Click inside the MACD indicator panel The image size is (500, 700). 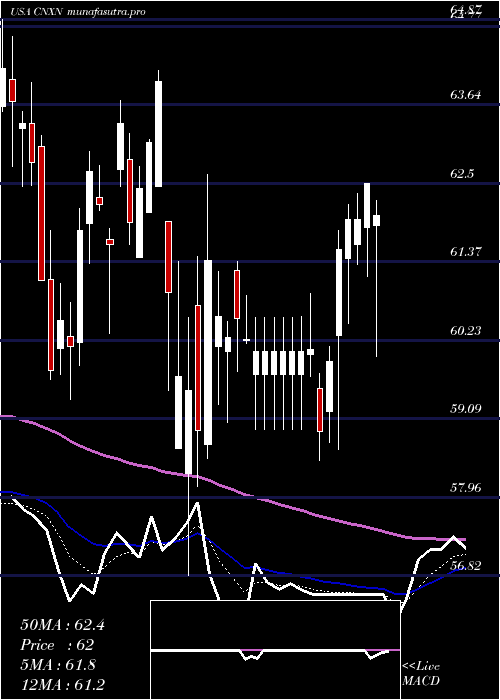click(x=275, y=650)
